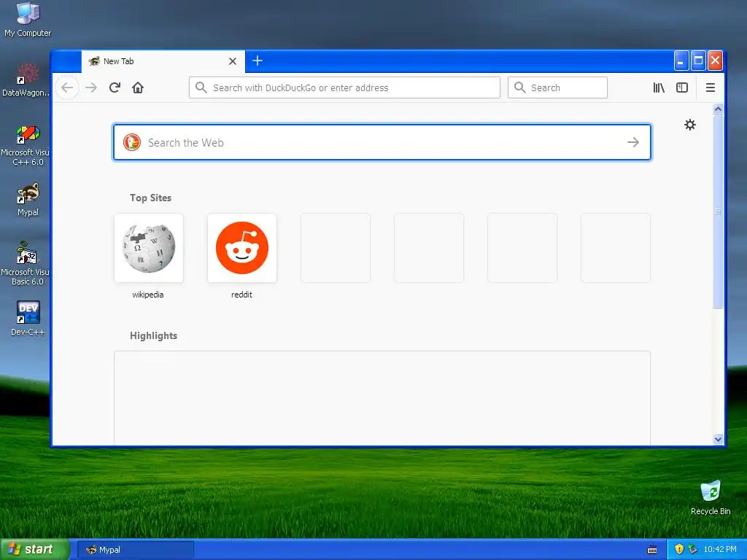Focus the toolbar Search field
747x560 pixels.
tap(557, 87)
